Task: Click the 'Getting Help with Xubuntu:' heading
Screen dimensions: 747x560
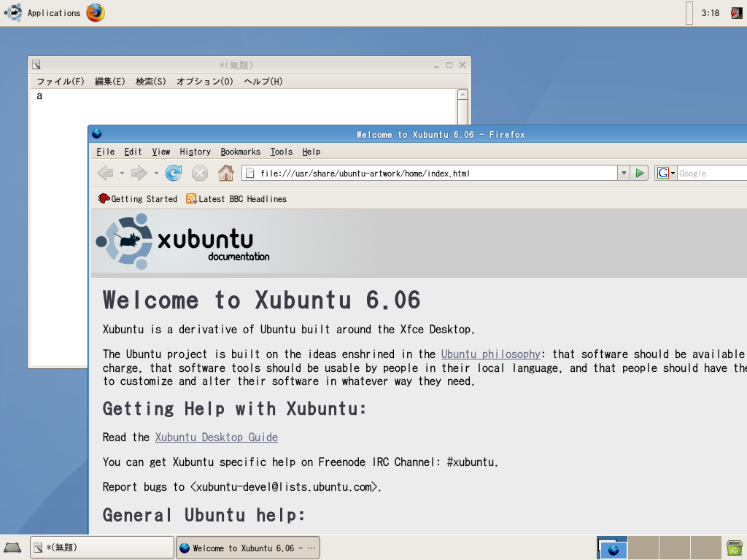Action: click(234, 408)
